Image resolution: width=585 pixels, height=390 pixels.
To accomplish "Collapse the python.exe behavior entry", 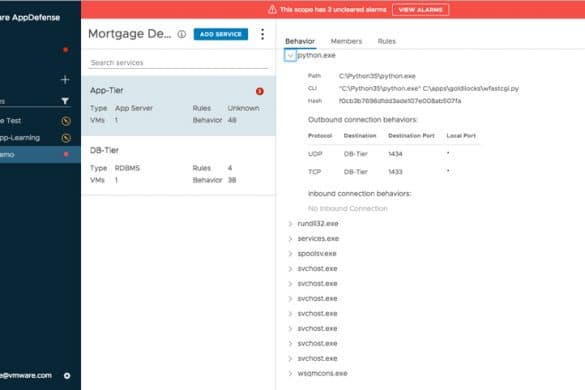I will click(x=290, y=56).
